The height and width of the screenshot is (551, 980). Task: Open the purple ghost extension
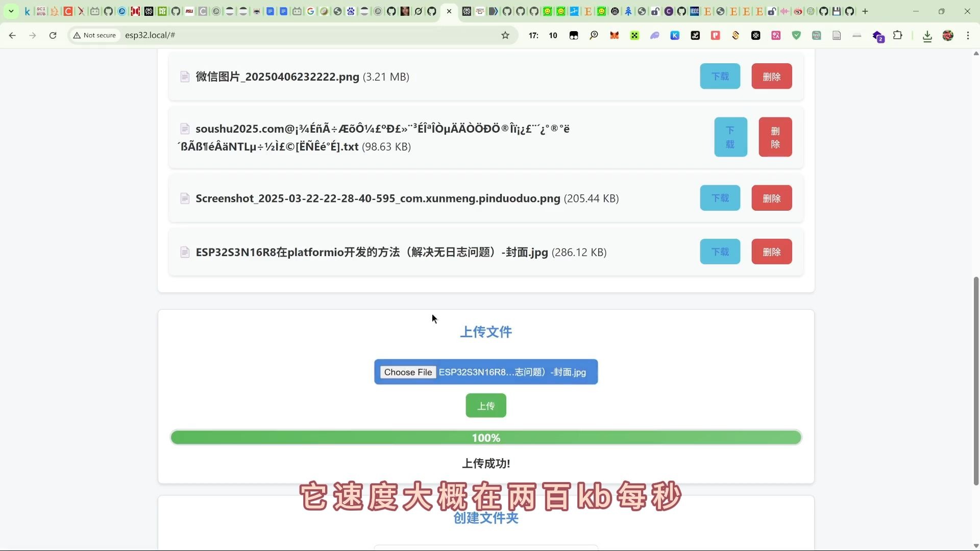pyautogui.click(x=654, y=35)
